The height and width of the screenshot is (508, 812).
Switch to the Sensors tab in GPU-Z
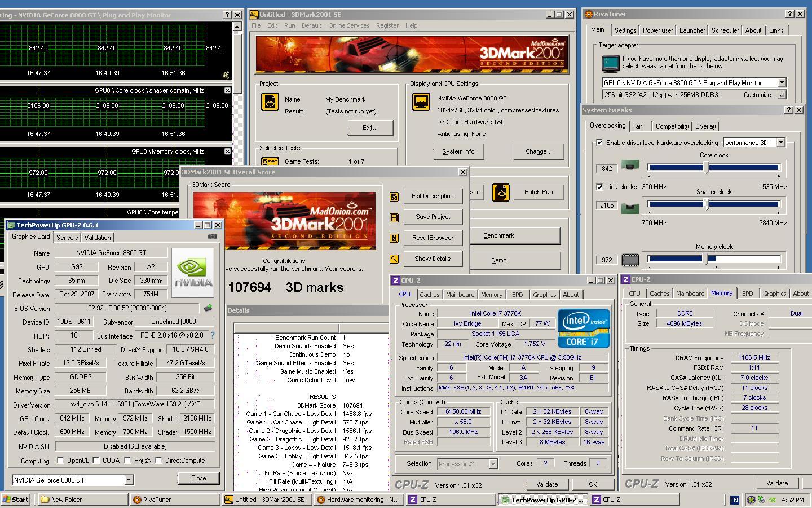pos(67,238)
